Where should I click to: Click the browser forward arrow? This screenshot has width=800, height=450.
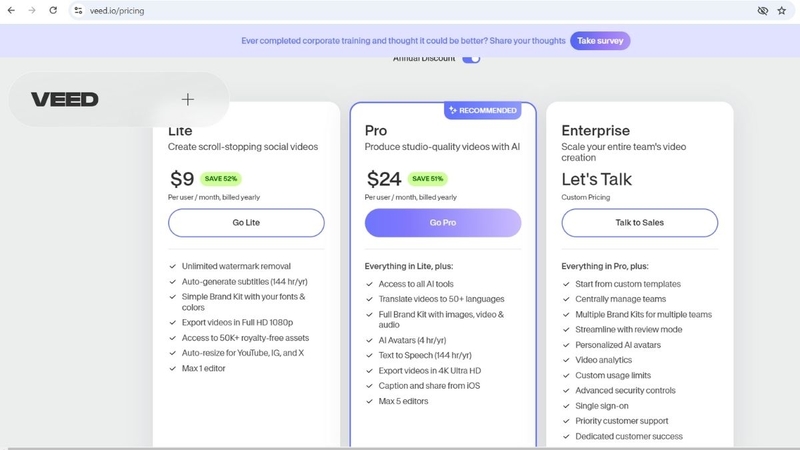pos(32,10)
